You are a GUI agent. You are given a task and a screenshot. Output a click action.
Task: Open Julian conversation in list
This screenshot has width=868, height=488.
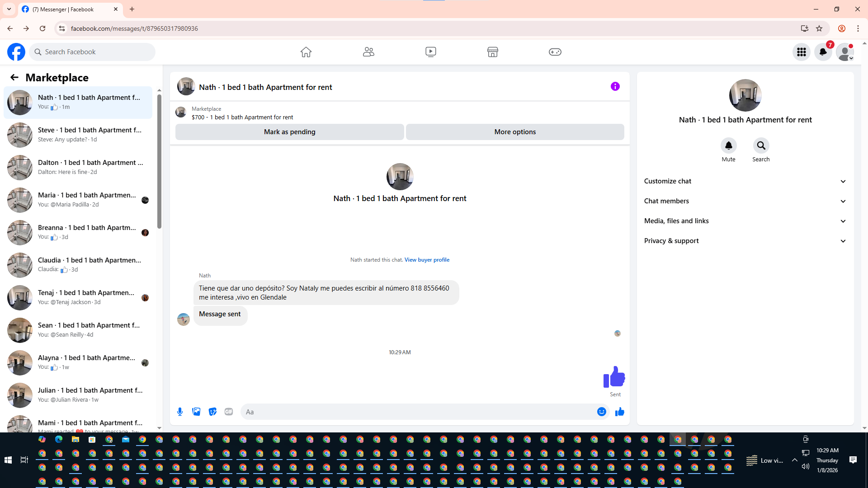pyautogui.click(x=78, y=395)
